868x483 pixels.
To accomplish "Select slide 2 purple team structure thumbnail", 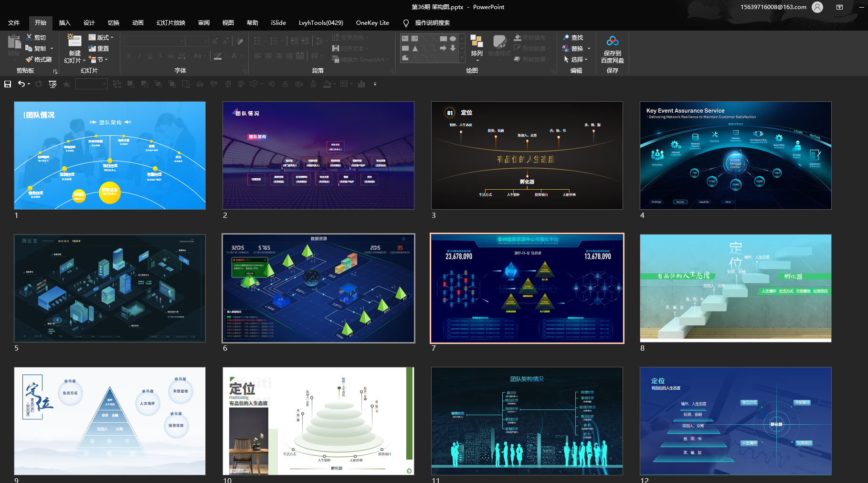I will click(x=318, y=155).
